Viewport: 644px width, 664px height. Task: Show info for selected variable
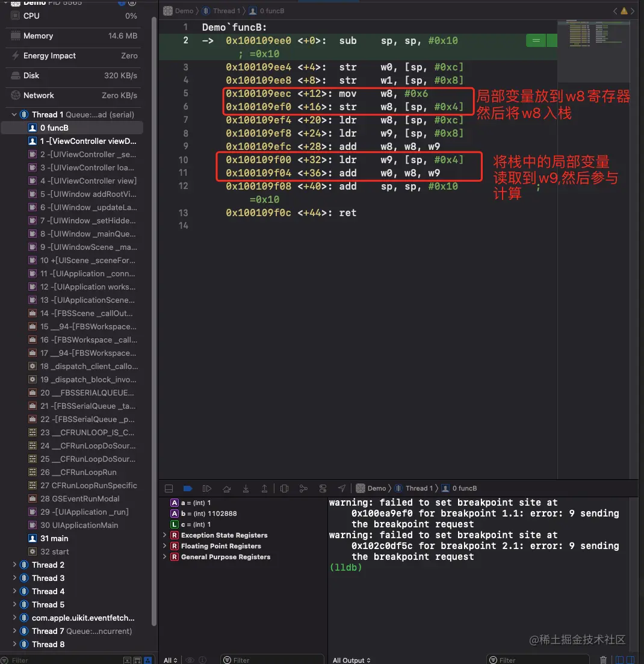pyautogui.click(x=203, y=660)
